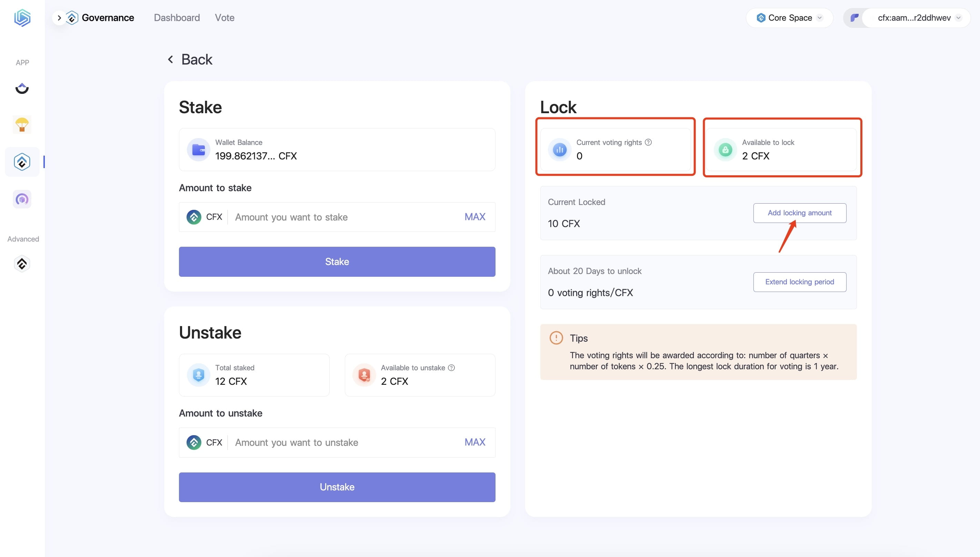Click the wallet balance 199.862137... CFX value
The height and width of the screenshot is (557, 980).
[256, 156]
